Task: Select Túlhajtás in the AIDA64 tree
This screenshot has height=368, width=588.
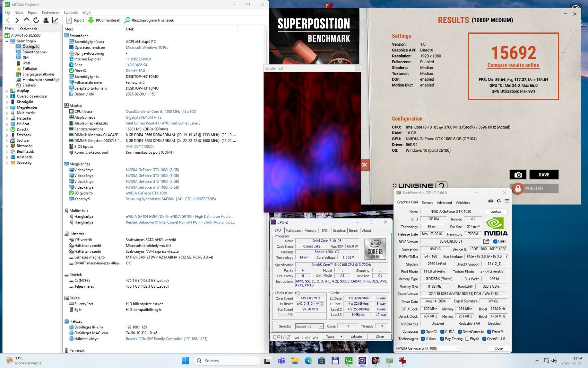Action: click(x=27, y=68)
